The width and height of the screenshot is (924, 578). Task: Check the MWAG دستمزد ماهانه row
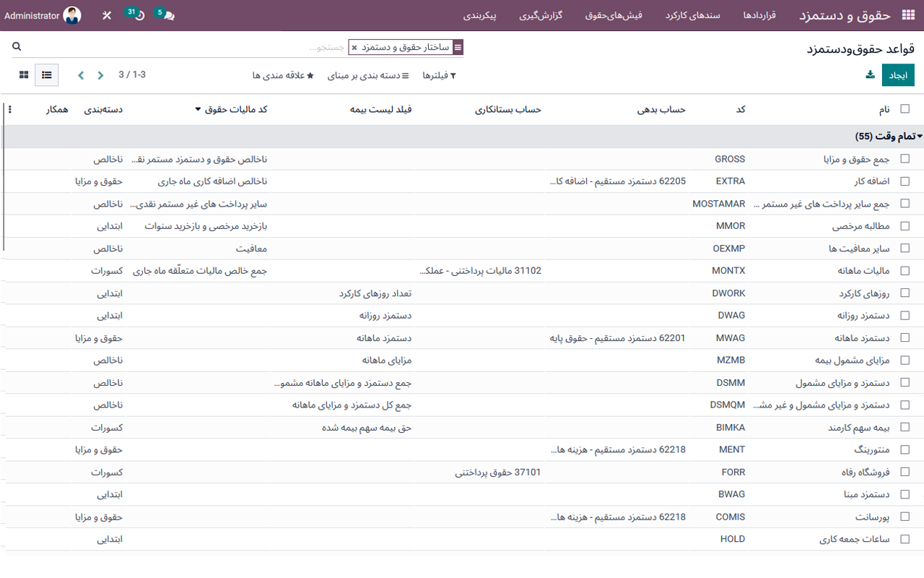coord(905,337)
